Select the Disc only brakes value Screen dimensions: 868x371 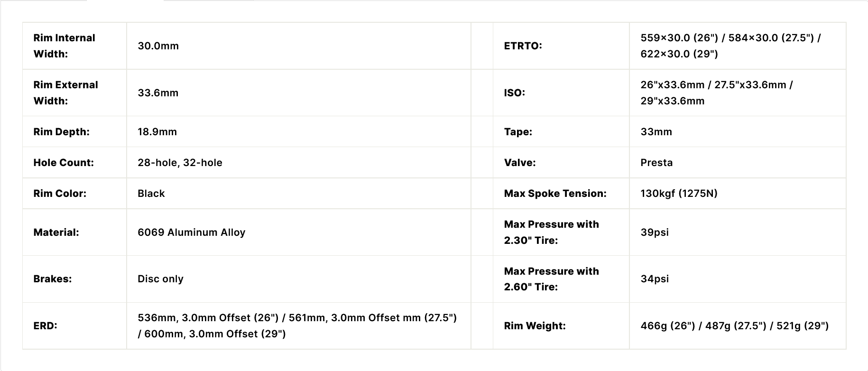click(x=160, y=279)
